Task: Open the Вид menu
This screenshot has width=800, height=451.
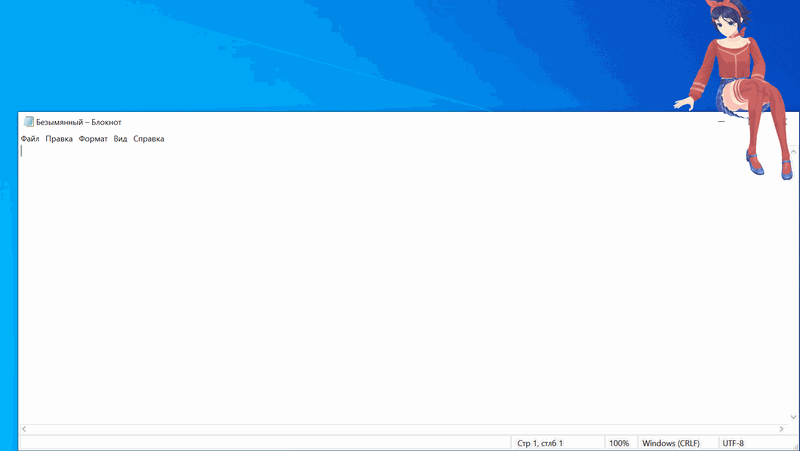Action: pos(120,139)
